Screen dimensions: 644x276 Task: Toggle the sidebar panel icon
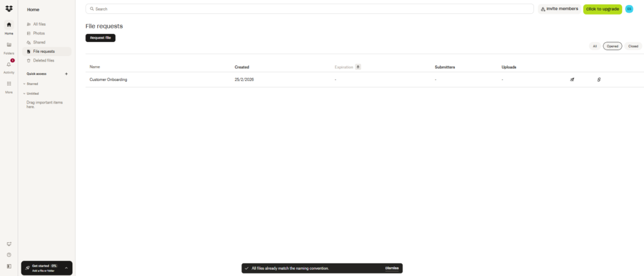[9, 267]
